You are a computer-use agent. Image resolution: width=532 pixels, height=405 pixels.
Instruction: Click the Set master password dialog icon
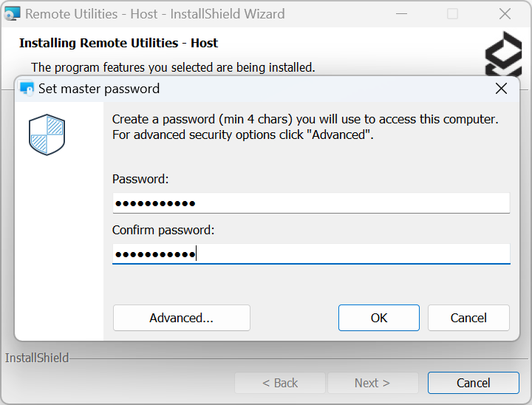27,89
